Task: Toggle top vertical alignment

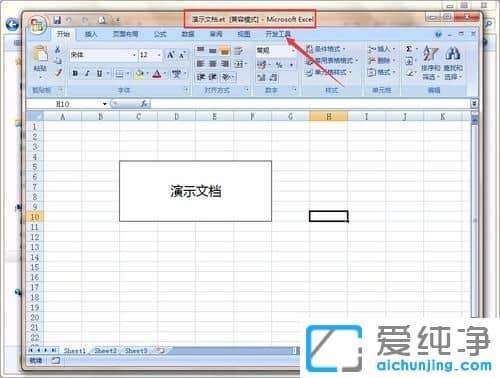Action: point(200,51)
